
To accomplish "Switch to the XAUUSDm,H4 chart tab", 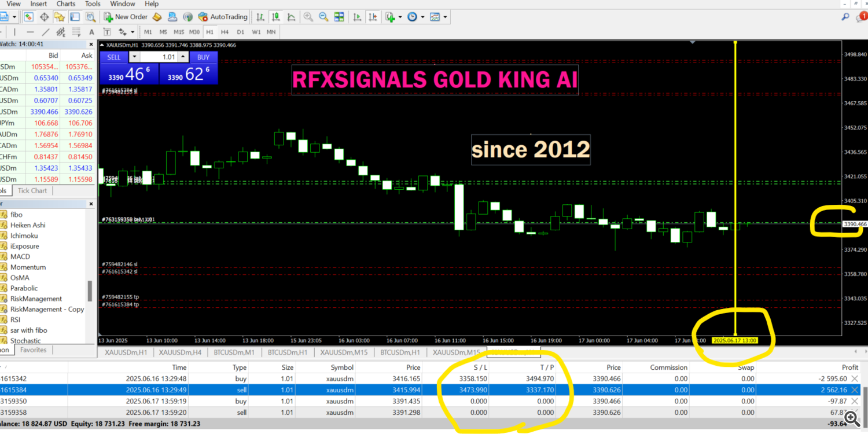I will point(180,352).
